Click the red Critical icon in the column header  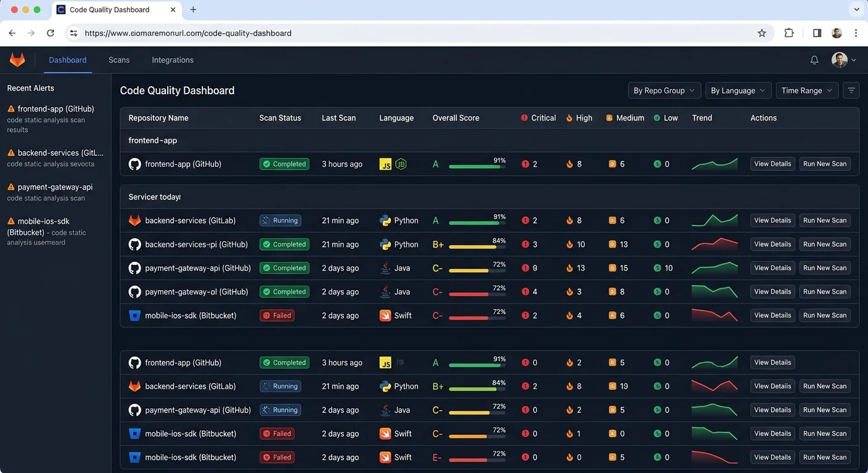(x=525, y=118)
